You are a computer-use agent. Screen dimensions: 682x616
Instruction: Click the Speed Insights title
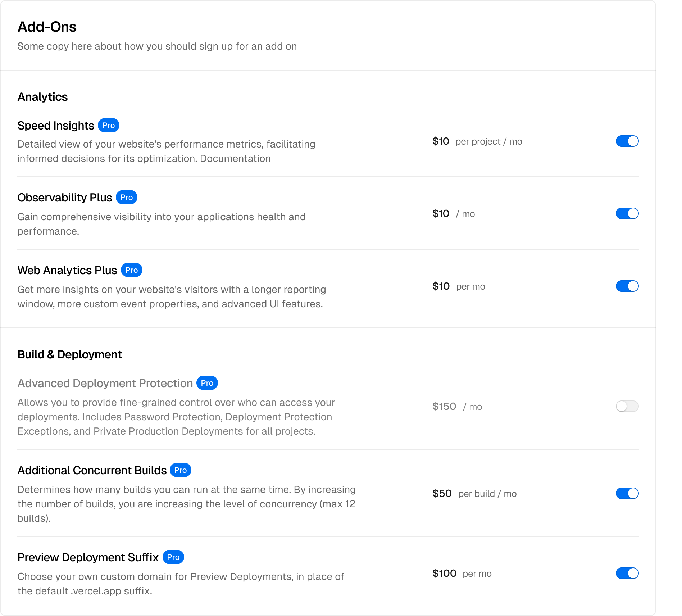pyautogui.click(x=56, y=126)
